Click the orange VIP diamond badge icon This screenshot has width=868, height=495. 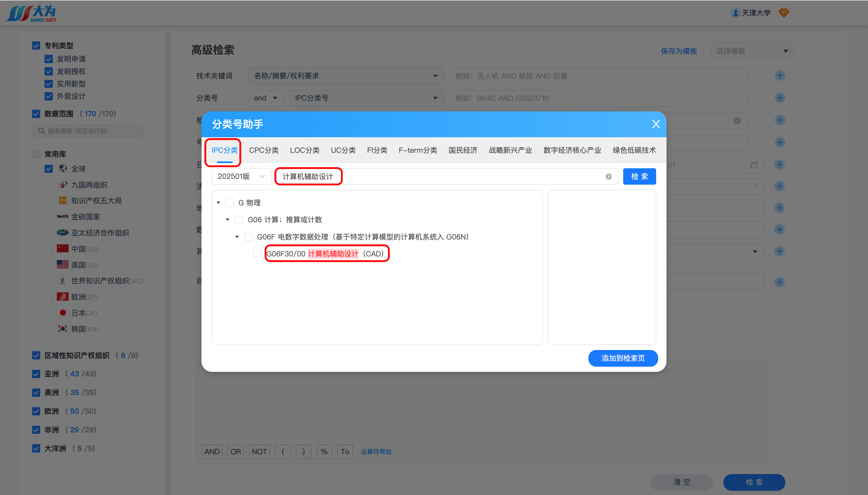coord(784,13)
